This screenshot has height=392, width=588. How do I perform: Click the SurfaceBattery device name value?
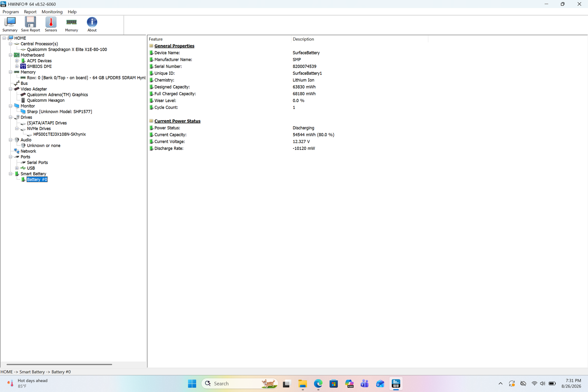click(x=306, y=53)
